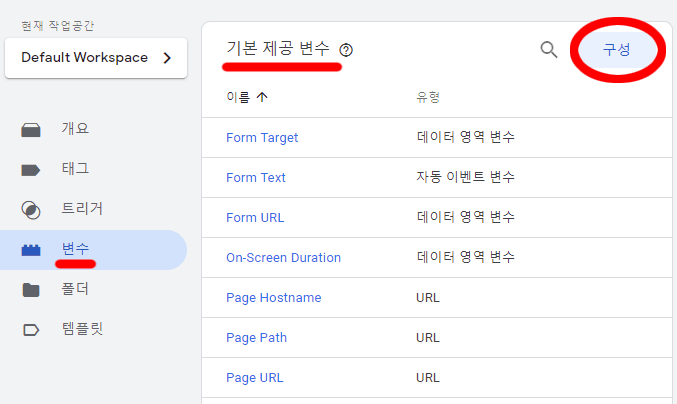Open the Form Text variable
The width and height of the screenshot is (677, 404).
(x=256, y=177)
